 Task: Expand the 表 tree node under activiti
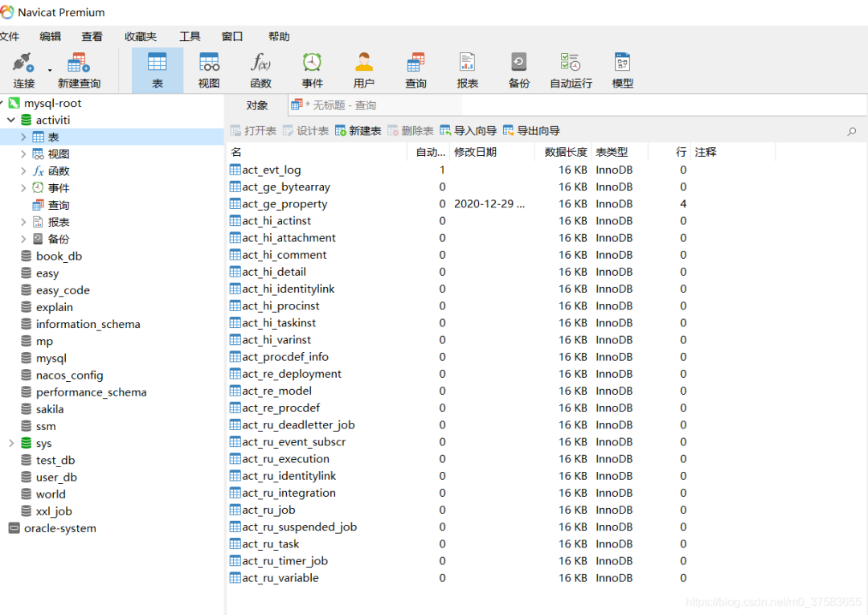[x=23, y=137]
